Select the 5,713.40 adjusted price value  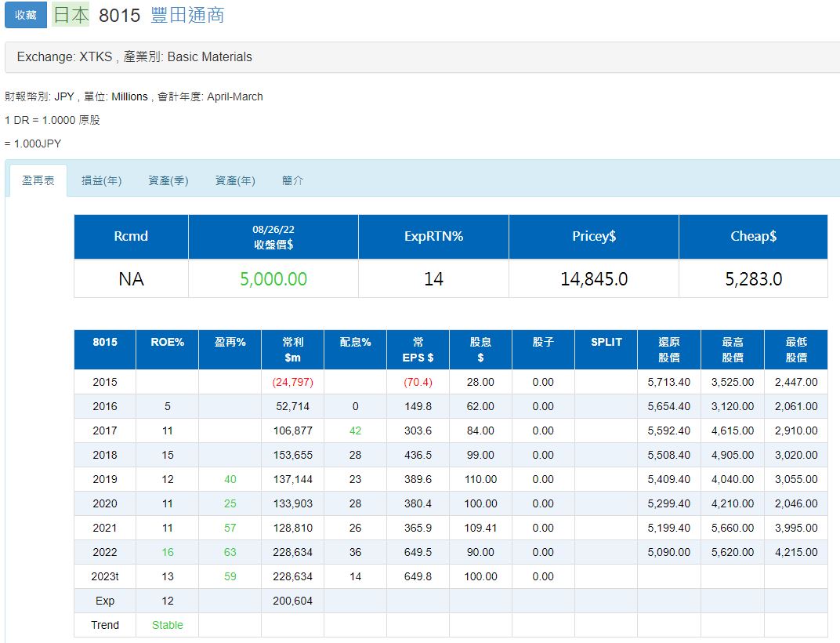[x=669, y=383]
